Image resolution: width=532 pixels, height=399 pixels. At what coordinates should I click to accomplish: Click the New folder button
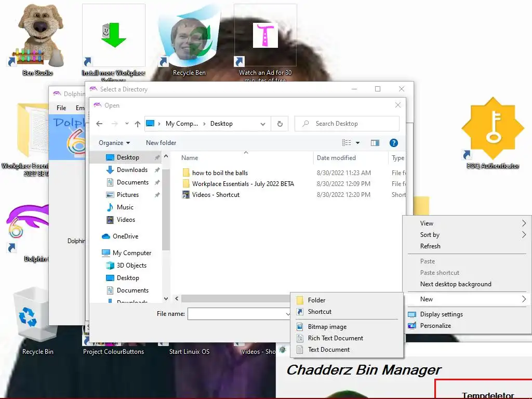[x=161, y=143]
